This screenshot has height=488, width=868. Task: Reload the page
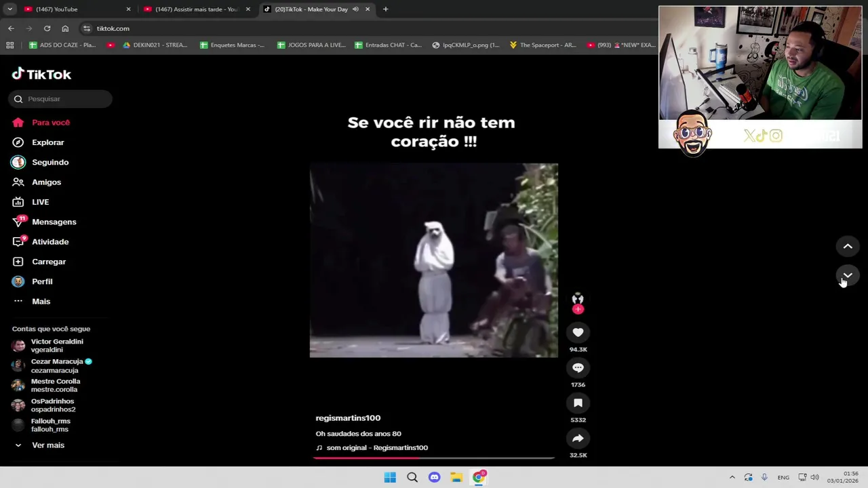47,28
